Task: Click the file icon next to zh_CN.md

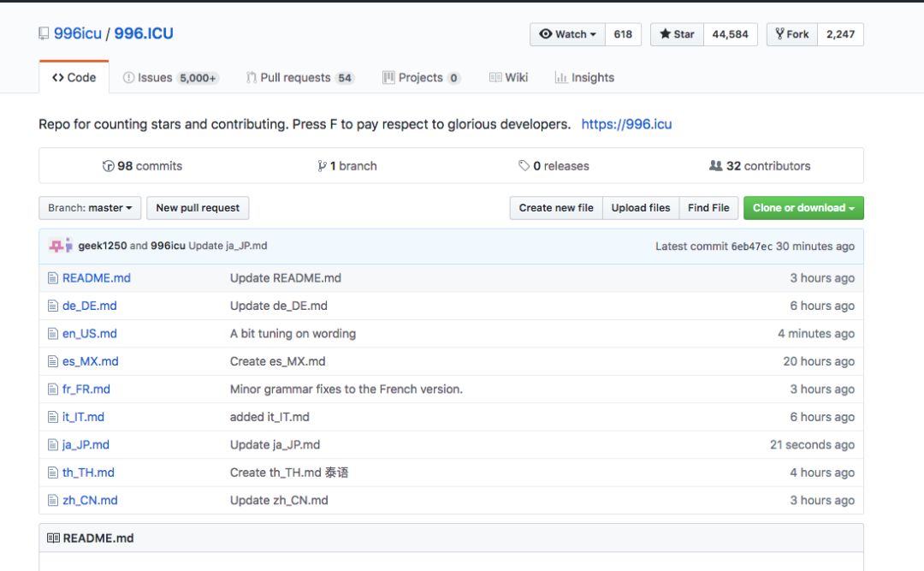Action: (53, 501)
